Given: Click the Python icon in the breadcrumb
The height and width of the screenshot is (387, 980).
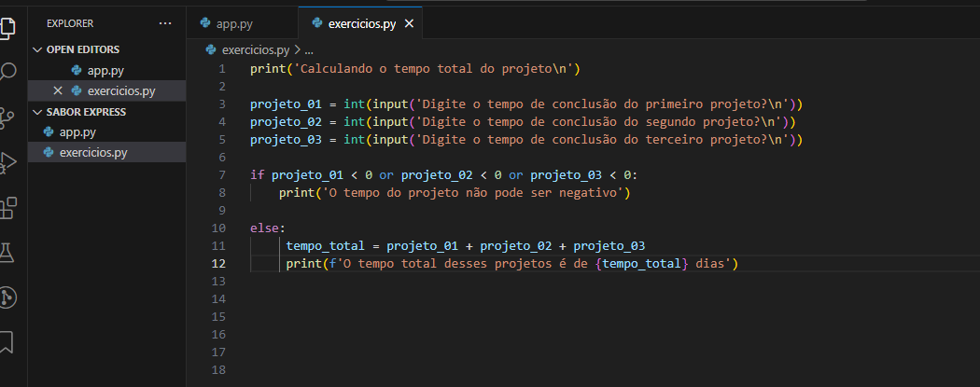Looking at the screenshot, I should [x=211, y=48].
